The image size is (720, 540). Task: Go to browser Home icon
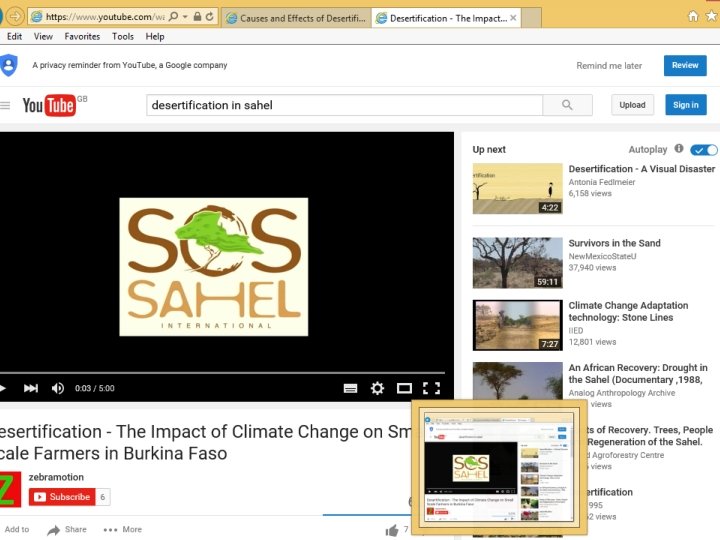tap(693, 17)
